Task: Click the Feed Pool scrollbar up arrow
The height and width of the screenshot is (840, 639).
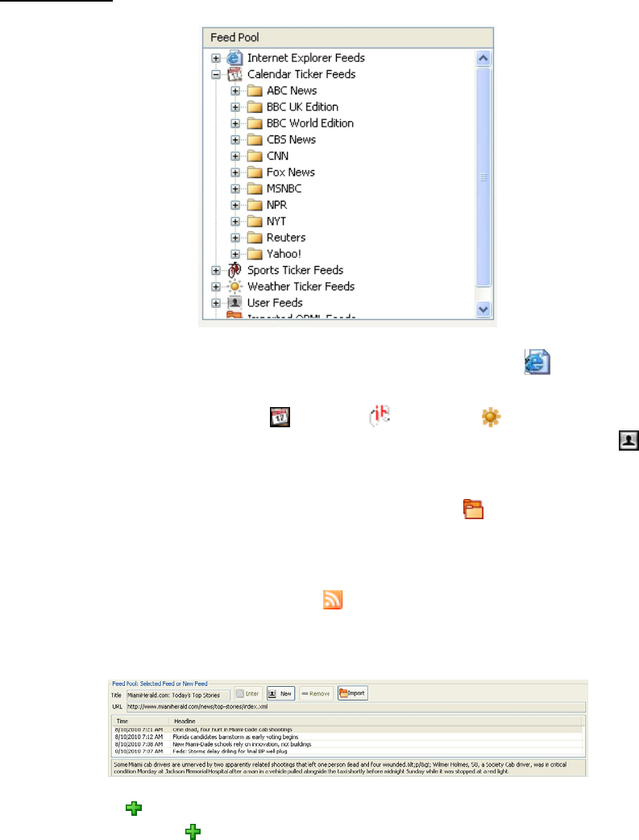Action: point(483,58)
